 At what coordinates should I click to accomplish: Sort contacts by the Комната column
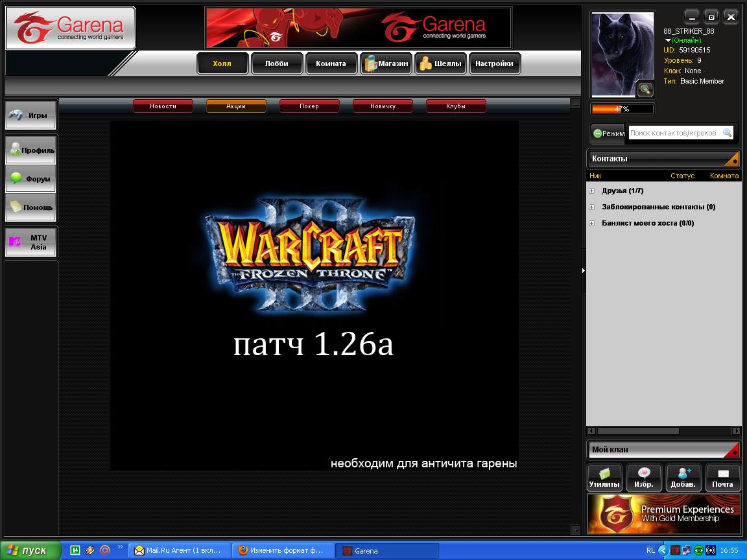[724, 176]
